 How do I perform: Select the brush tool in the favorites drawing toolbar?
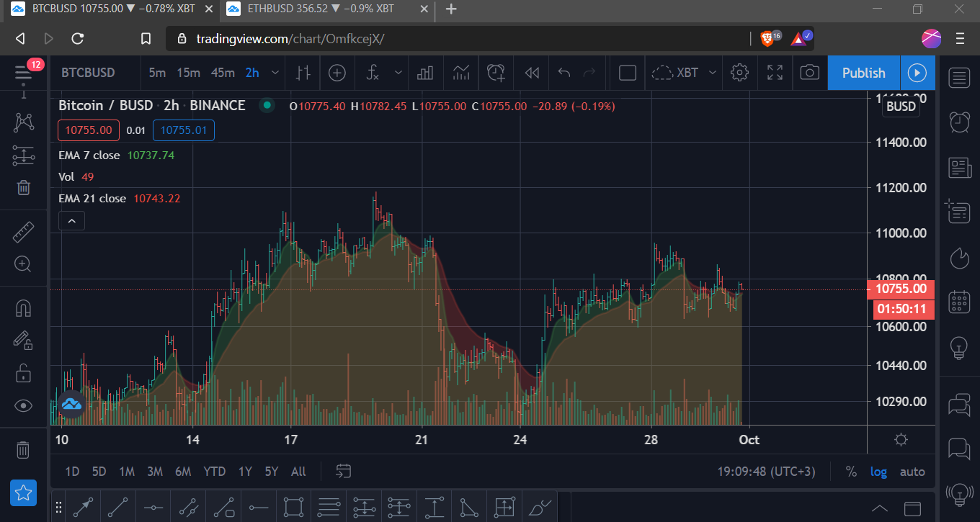pyautogui.click(x=540, y=508)
